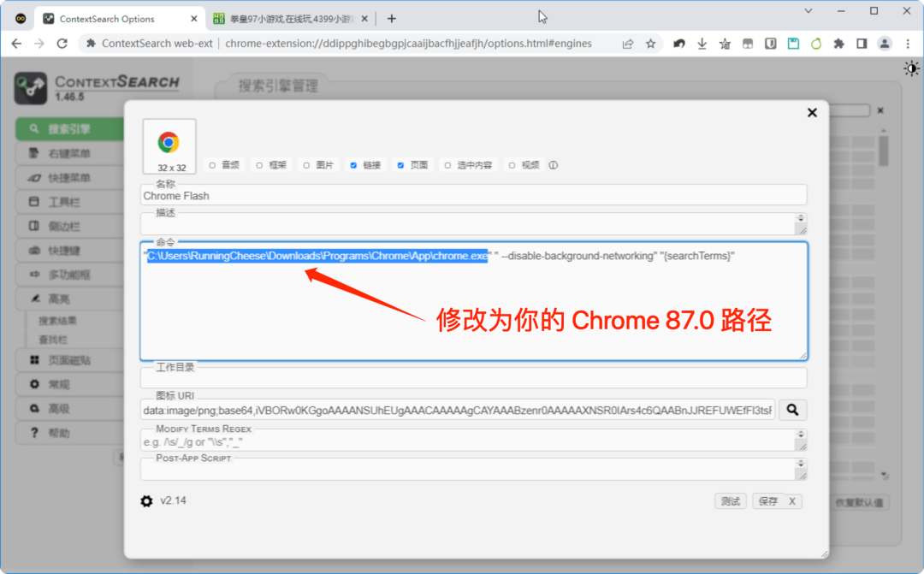924x574 pixels.
Task: Select 搜索引擎 in the sidebar
Action: coord(69,129)
